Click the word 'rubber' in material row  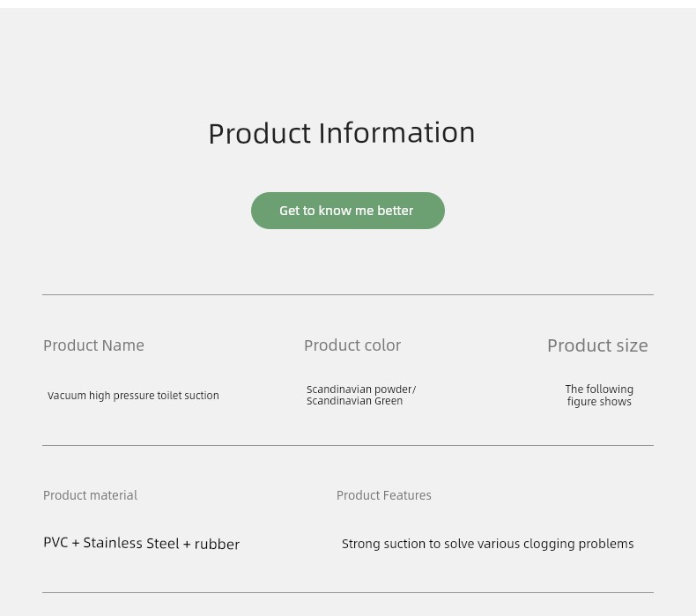217,544
